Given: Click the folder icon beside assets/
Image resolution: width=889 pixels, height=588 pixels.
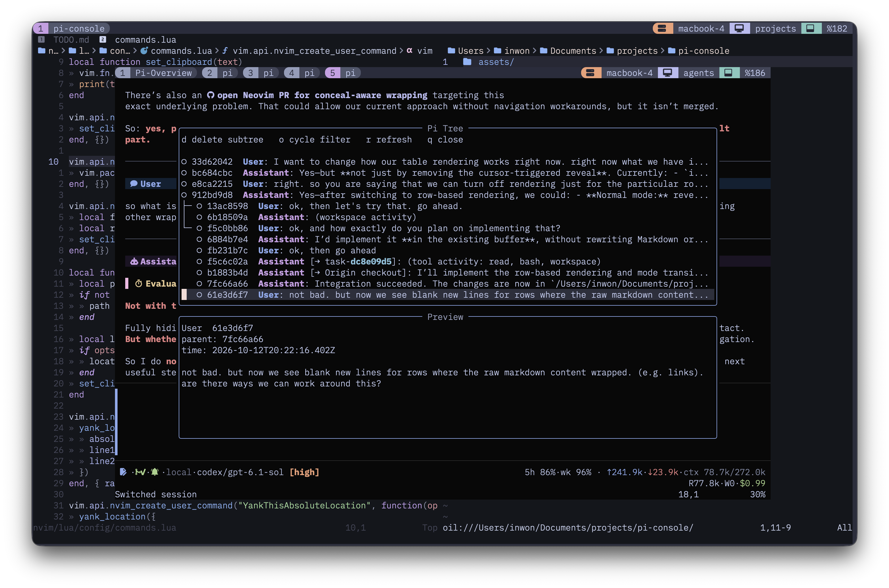Looking at the screenshot, I should coord(467,62).
